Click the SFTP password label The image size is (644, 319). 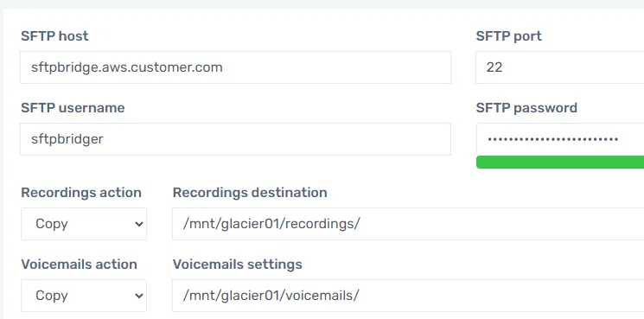click(x=526, y=108)
